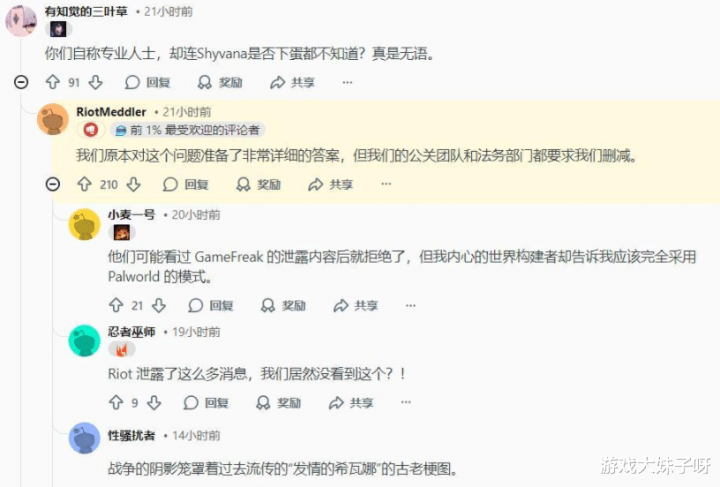Upvote RiotMeddler's comment with 210 votes
This screenshot has width=720, height=487.
[x=84, y=184]
